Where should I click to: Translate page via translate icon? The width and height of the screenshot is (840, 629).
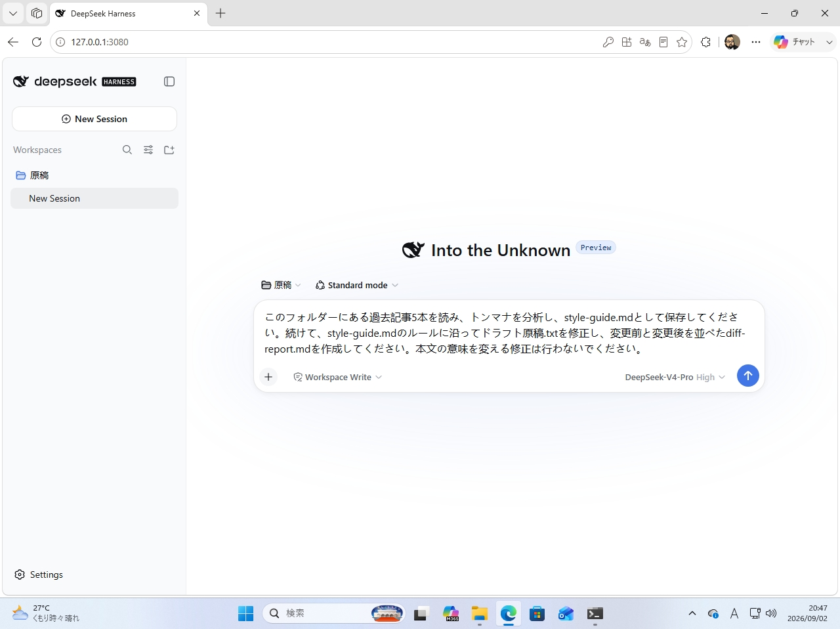[x=645, y=42]
